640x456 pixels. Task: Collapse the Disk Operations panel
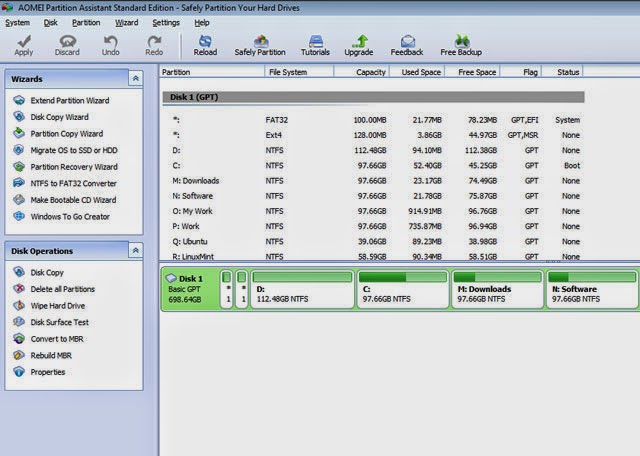coord(136,250)
